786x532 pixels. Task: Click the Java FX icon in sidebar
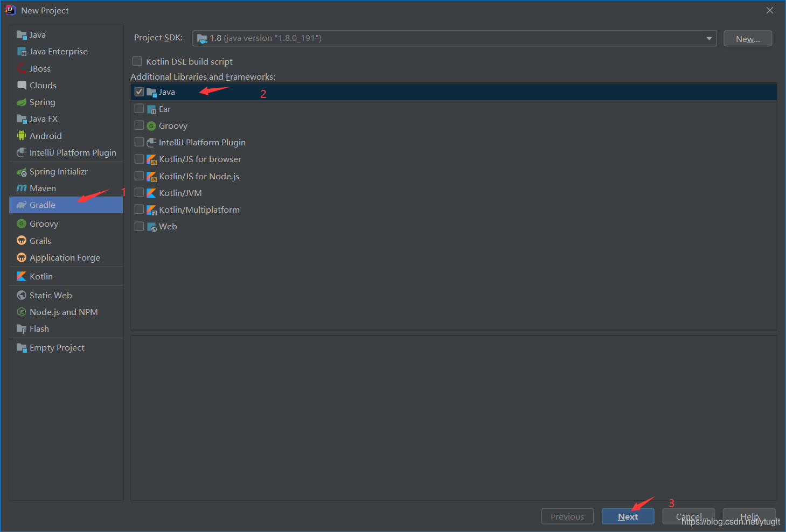(x=22, y=119)
